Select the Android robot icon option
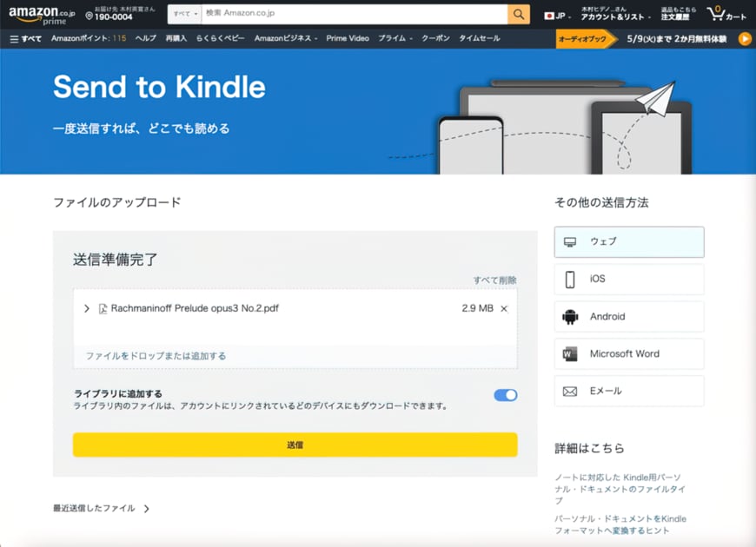This screenshot has height=547, width=756. (x=570, y=317)
